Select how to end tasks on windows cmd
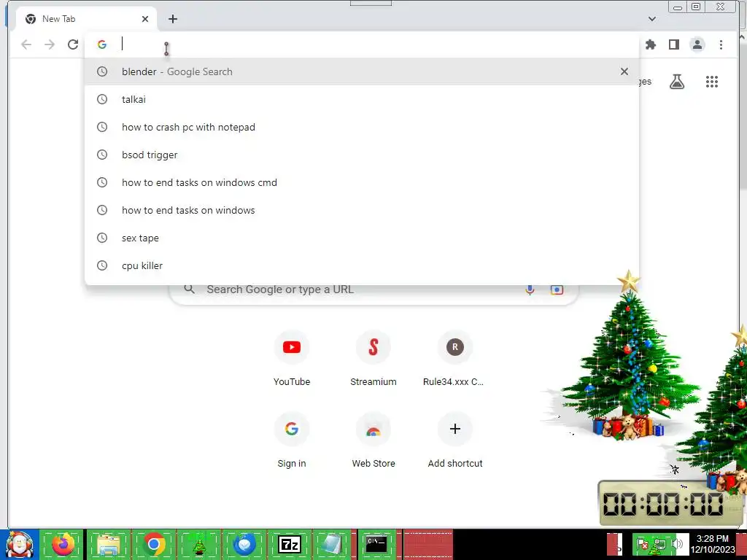Image resolution: width=747 pixels, height=560 pixels. click(362, 182)
